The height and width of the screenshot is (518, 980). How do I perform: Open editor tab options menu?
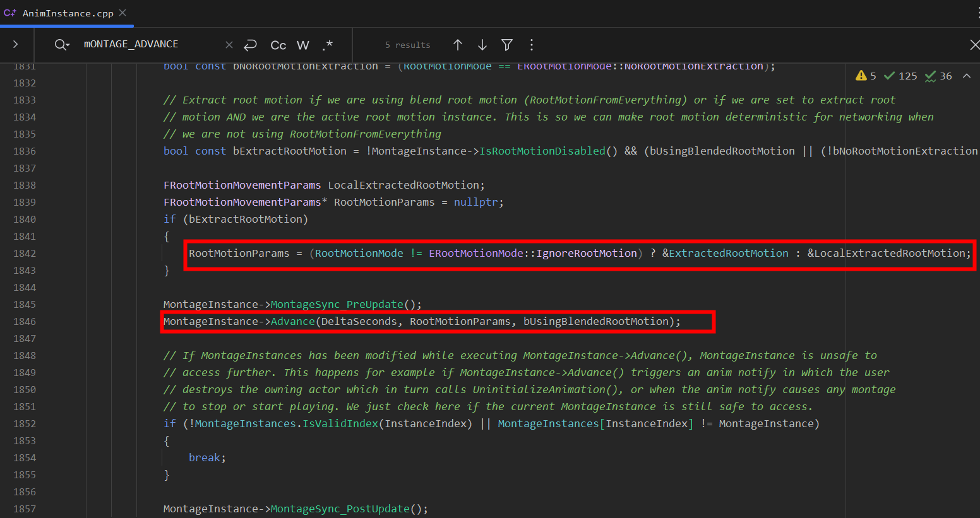tap(977, 13)
